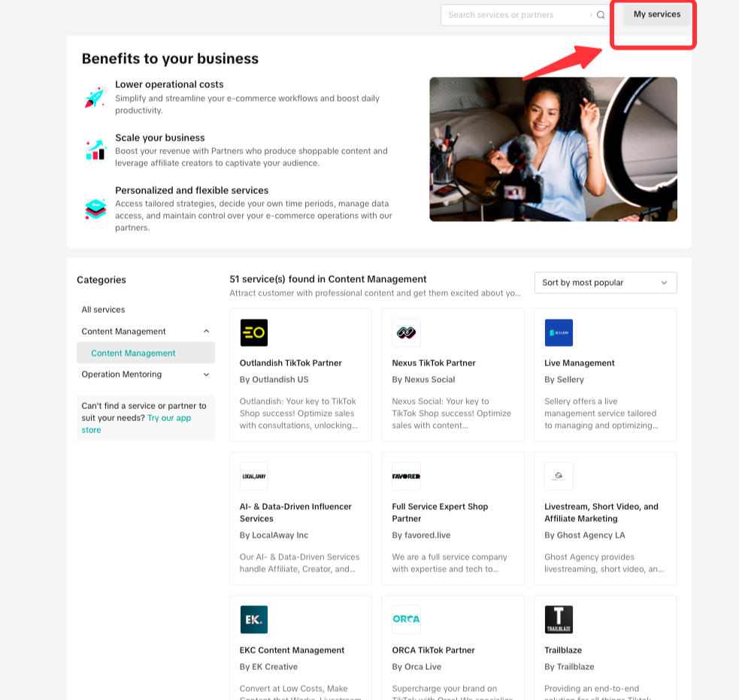Click Personalized and flexible services heading
This screenshot has height=700, width=739.
[192, 190]
